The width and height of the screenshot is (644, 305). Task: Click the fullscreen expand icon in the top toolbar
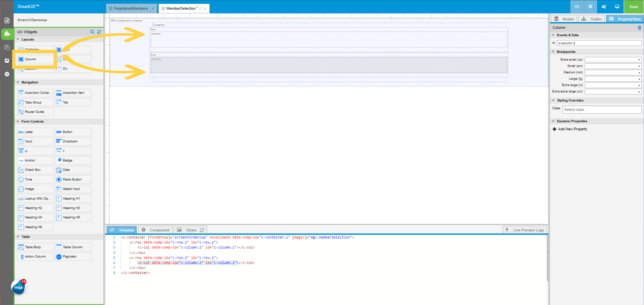click(x=590, y=7)
